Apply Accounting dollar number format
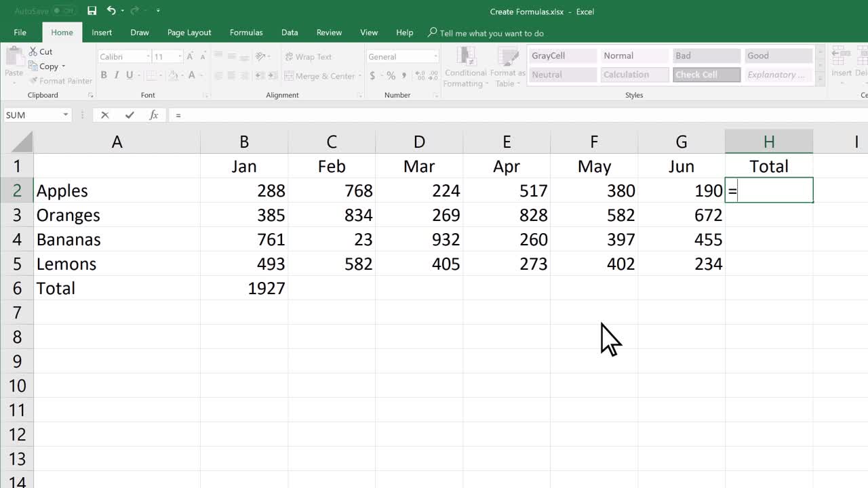The image size is (868, 488). (x=372, y=76)
